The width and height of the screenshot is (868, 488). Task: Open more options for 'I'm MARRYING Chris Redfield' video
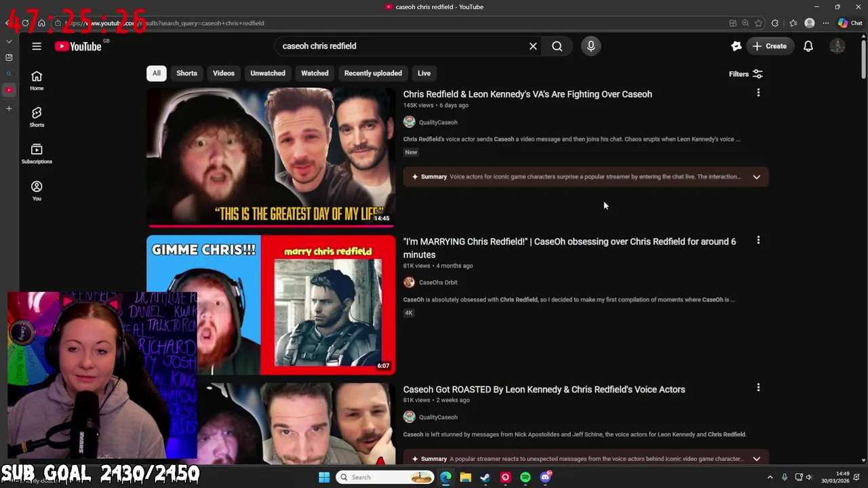pyautogui.click(x=758, y=240)
